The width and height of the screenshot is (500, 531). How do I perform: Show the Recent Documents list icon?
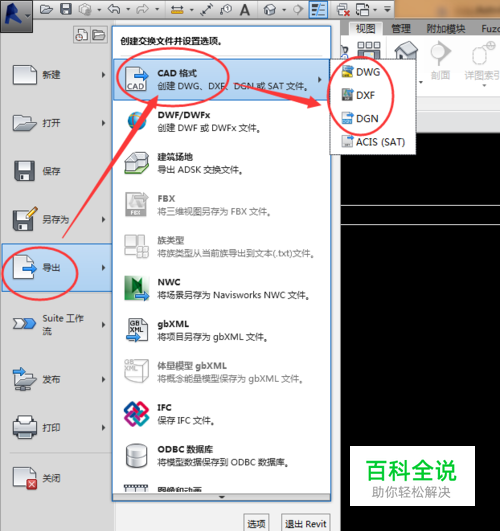pos(82,35)
